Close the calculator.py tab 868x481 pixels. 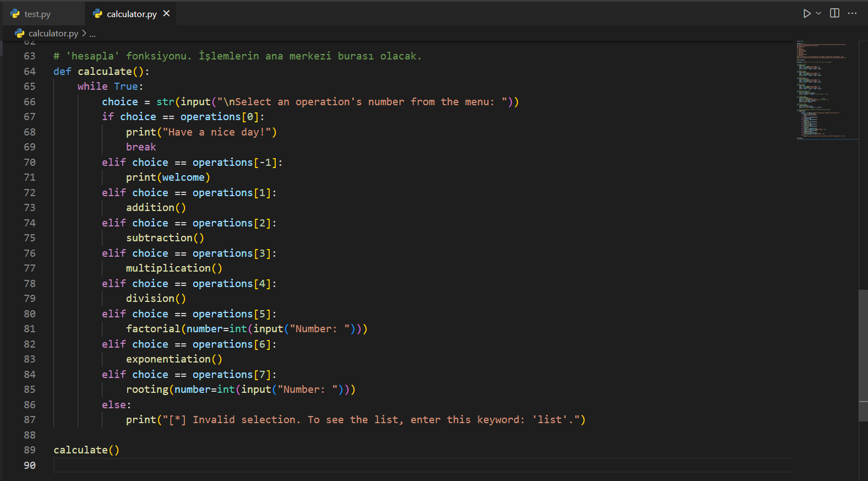pyautogui.click(x=166, y=13)
